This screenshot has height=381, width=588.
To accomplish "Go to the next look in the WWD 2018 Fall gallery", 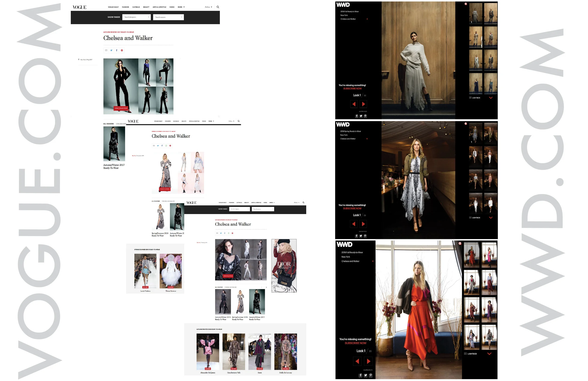I will (363, 104).
